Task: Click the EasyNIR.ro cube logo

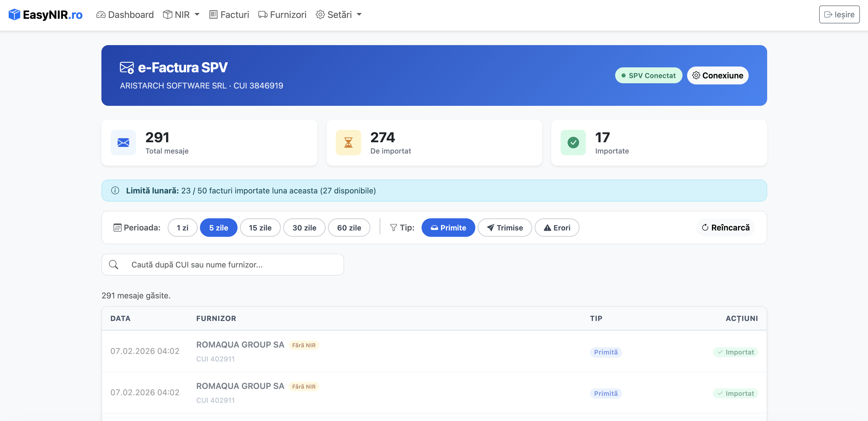Action: (x=14, y=14)
